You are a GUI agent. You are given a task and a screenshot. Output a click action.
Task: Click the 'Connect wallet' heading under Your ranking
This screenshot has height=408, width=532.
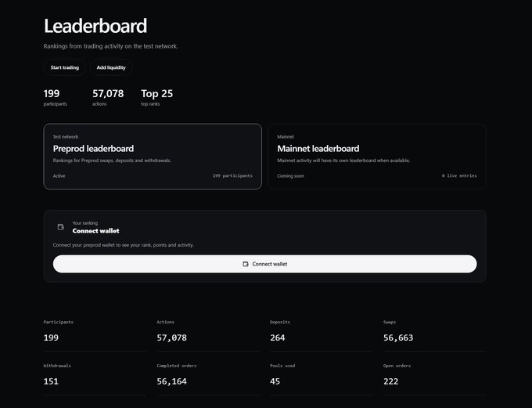(x=95, y=231)
